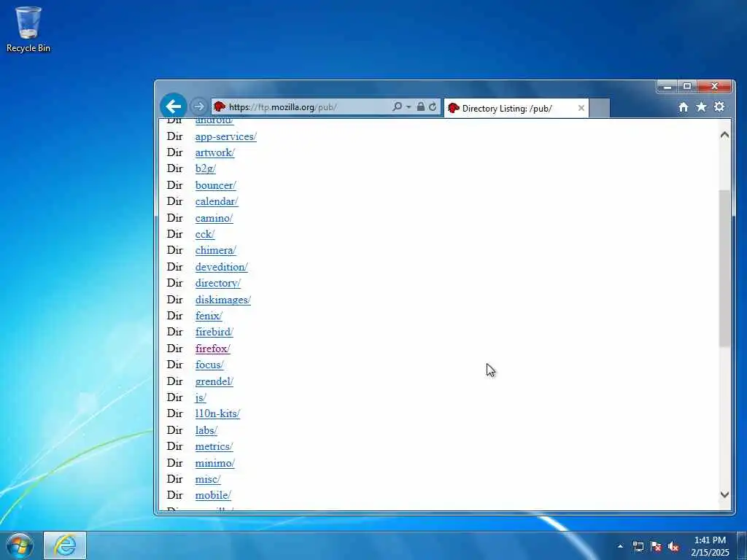Viewport: 747px width, 560px height.
Task: Open the Home page icon
Action: 683,107
